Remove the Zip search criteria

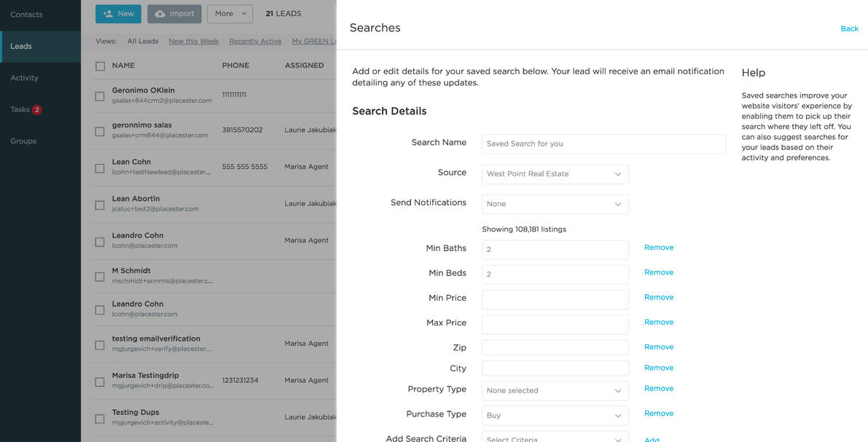click(658, 347)
